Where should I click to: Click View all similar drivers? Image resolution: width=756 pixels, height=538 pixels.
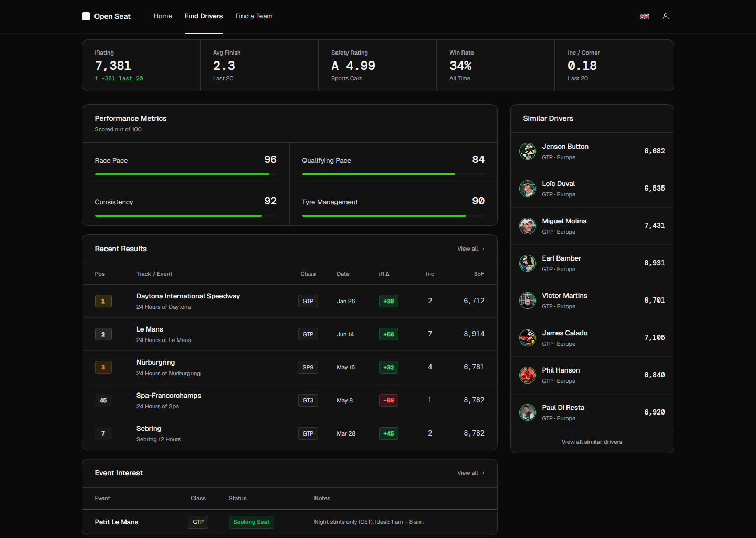(x=592, y=442)
